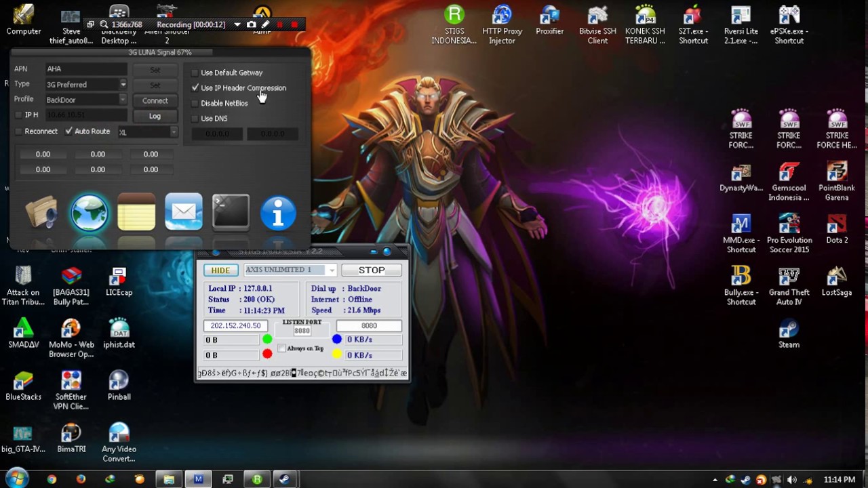The width and height of the screenshot is (868, 488).
Task: Click the blue info icon in LUNA dock
Action: pos(278,213)
